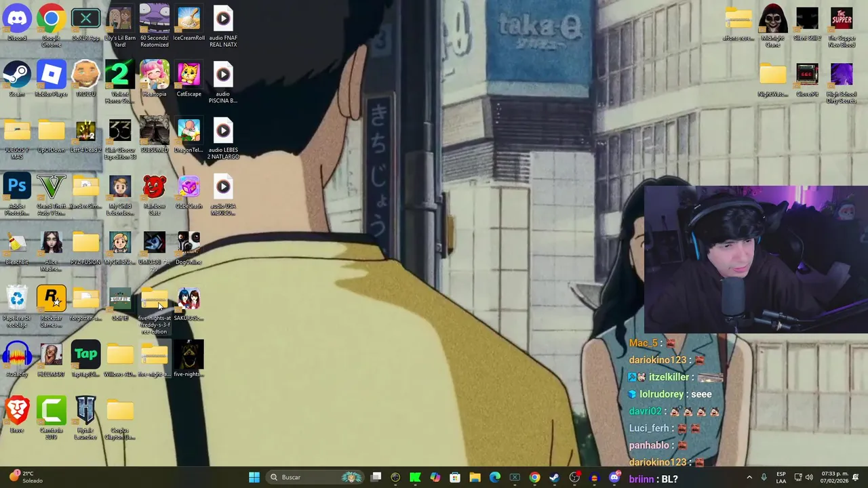Select the Camtasia 2019 shortcut
This screenshot has width=868, height=488.
click(x=52, y=419)
